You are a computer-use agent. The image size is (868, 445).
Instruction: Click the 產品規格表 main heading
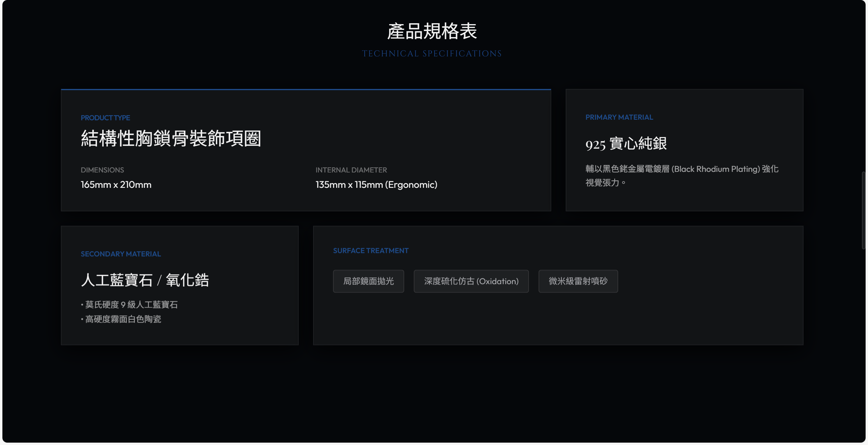pos(432,31)
